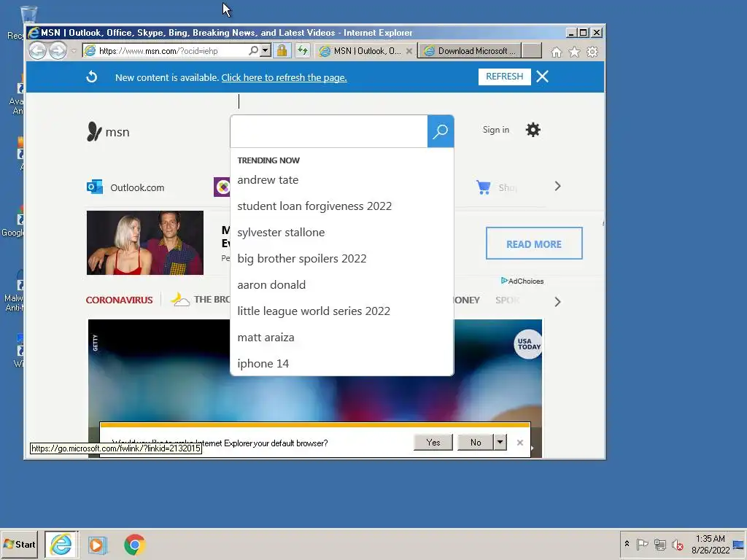Image resolution: width=747 pixels, height=560 pixels.
Task: Click the Outlook envelope icon
Action: point(95,187)
